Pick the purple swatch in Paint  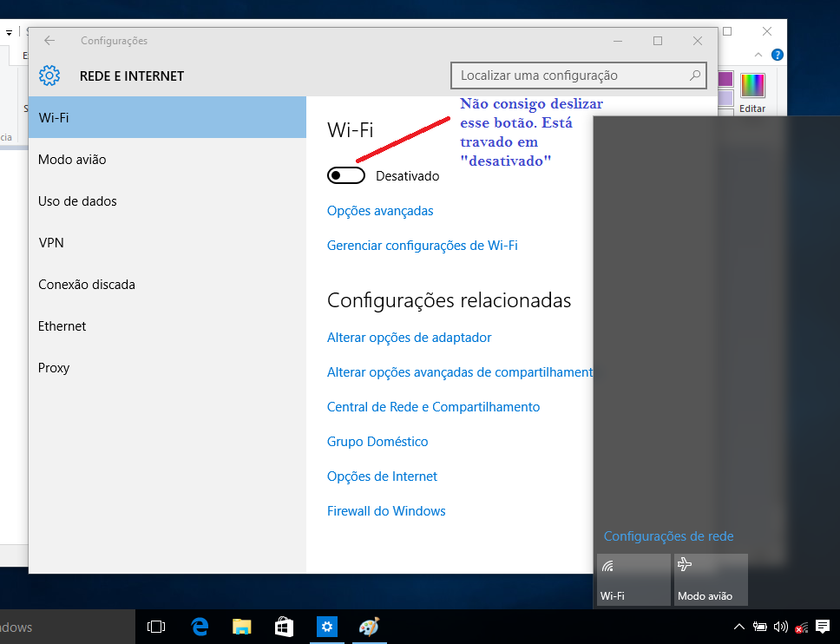(x=725, y=79)
